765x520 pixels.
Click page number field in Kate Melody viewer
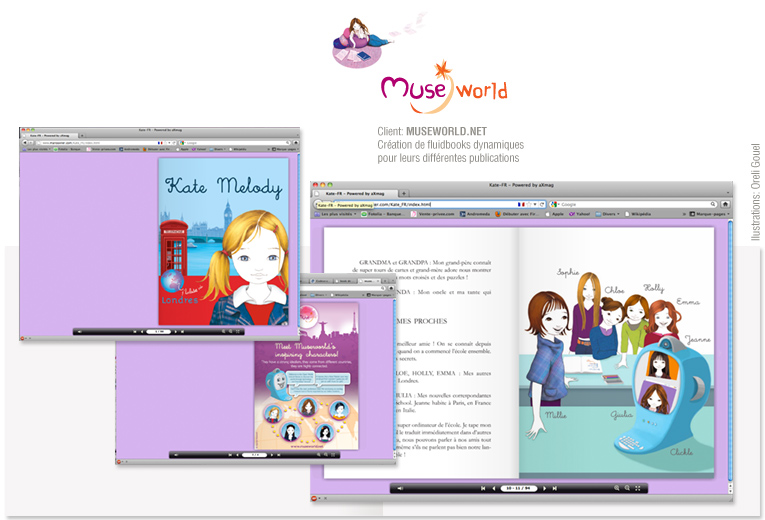(159, 332)
